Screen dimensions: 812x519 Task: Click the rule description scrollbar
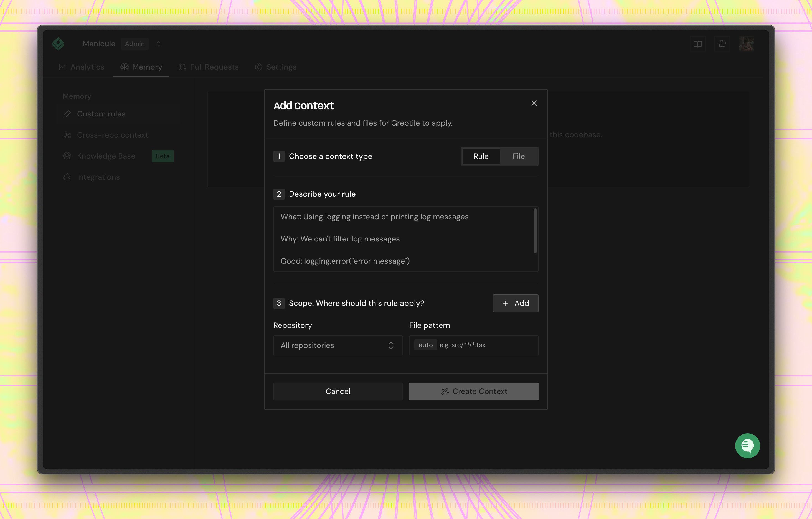(x=535, y=231)
